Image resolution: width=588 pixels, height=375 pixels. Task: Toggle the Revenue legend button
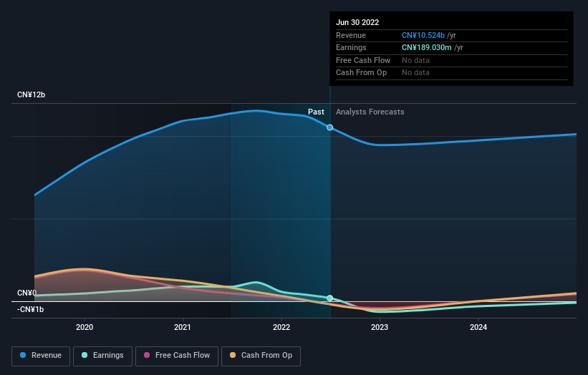(x=41, y=356)
